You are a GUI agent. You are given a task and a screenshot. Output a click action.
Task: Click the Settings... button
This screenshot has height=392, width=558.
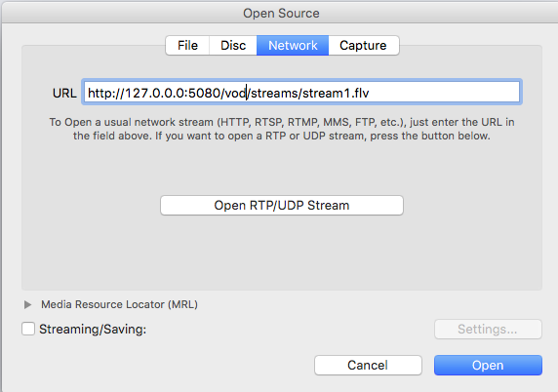click(x=488, y=329)
